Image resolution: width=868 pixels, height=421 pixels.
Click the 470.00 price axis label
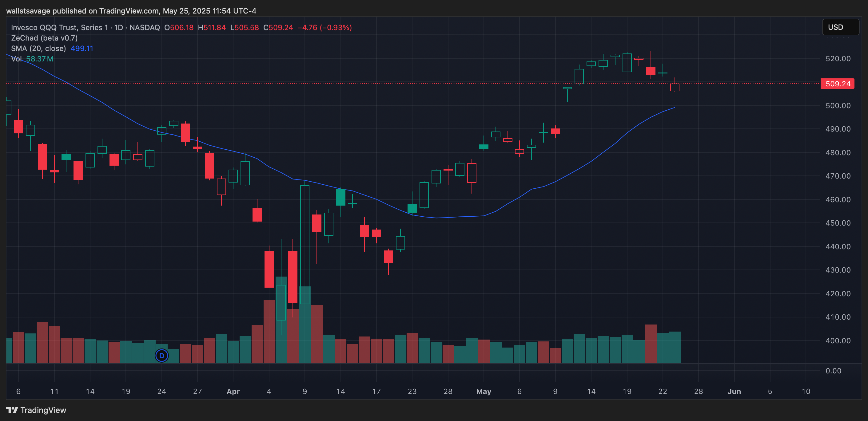point(838,176)
